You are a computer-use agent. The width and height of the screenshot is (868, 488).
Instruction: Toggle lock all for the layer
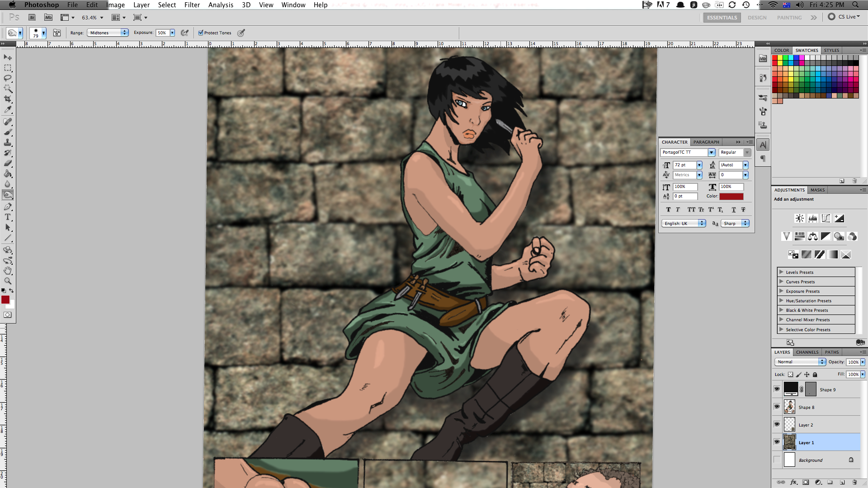(815, 375)
